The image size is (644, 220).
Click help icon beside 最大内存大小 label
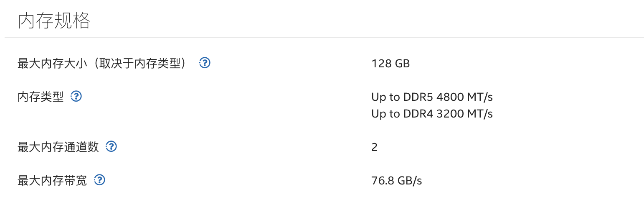tap(205, 63)
